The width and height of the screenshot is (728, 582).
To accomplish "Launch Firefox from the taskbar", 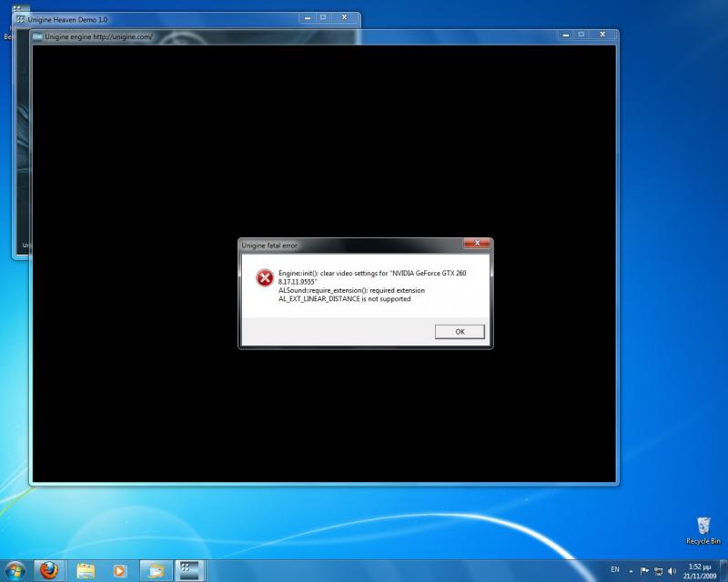I will 49,570.
